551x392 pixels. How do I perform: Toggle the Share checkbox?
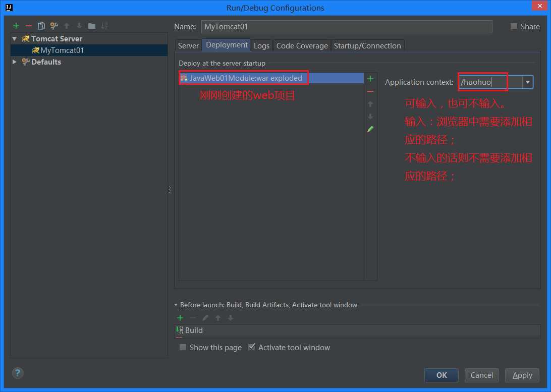514,26
